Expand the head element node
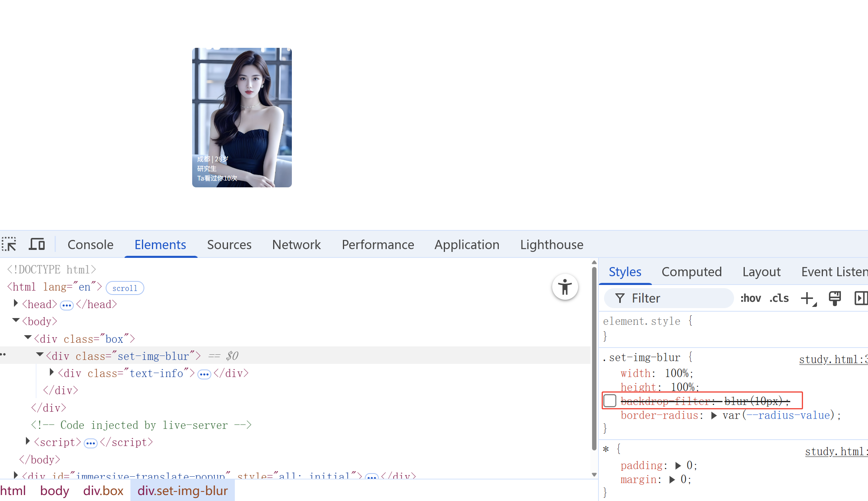This screenshot has height=501, width=868. tap(16, 304)
